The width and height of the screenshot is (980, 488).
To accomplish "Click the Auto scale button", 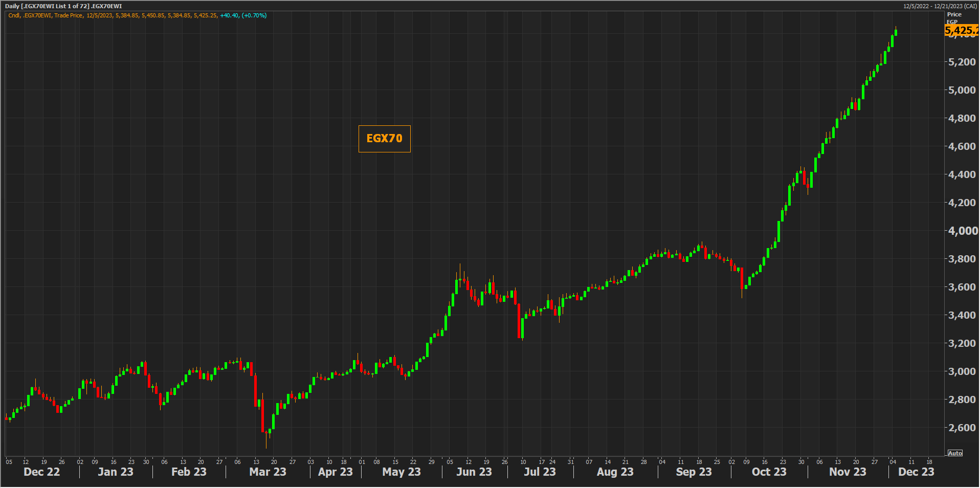I will click(955, 453).
